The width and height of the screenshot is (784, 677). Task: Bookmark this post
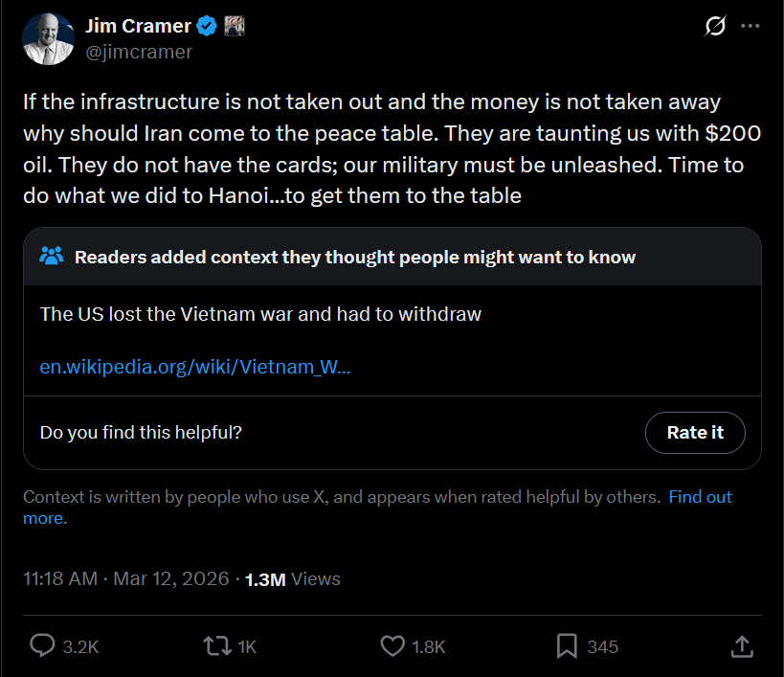point(567,646)
